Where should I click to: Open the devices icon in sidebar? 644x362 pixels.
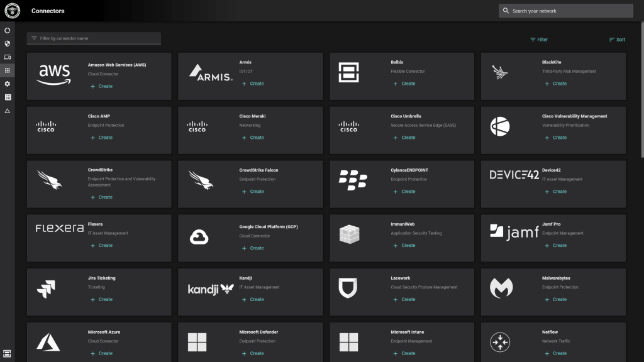point(8,57)
